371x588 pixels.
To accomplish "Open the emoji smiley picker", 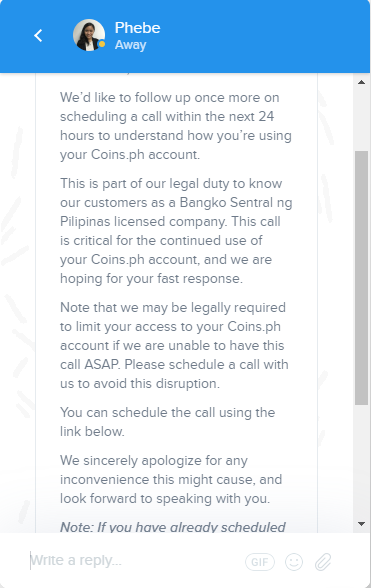I will pos(294,561).
